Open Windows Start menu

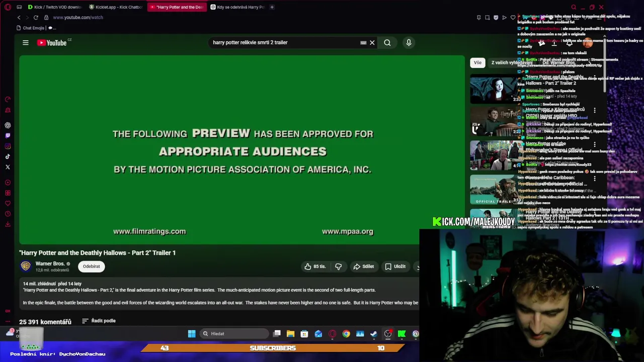point(192,334)
